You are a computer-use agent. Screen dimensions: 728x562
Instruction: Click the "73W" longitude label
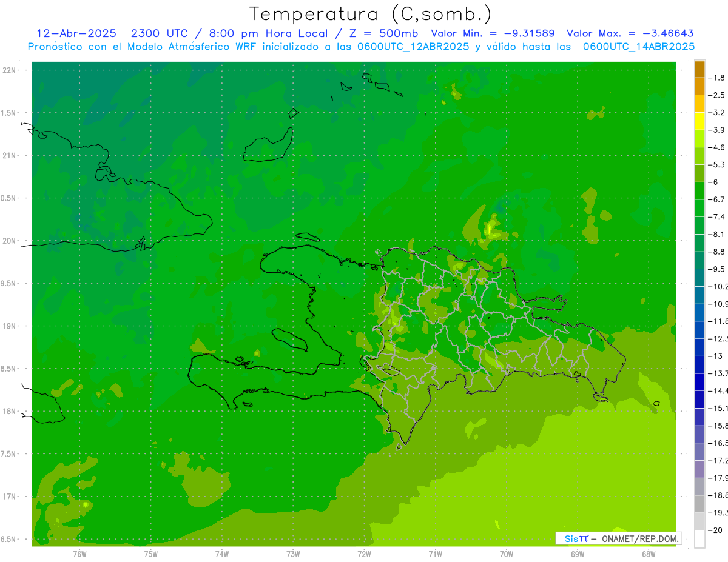pyautogui.click(x=293, y=554)
